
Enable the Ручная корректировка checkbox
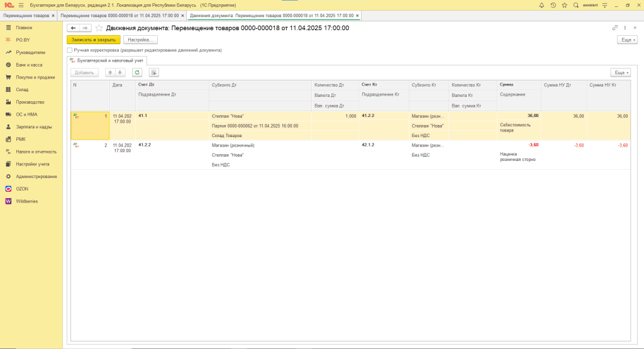[70, 50]
